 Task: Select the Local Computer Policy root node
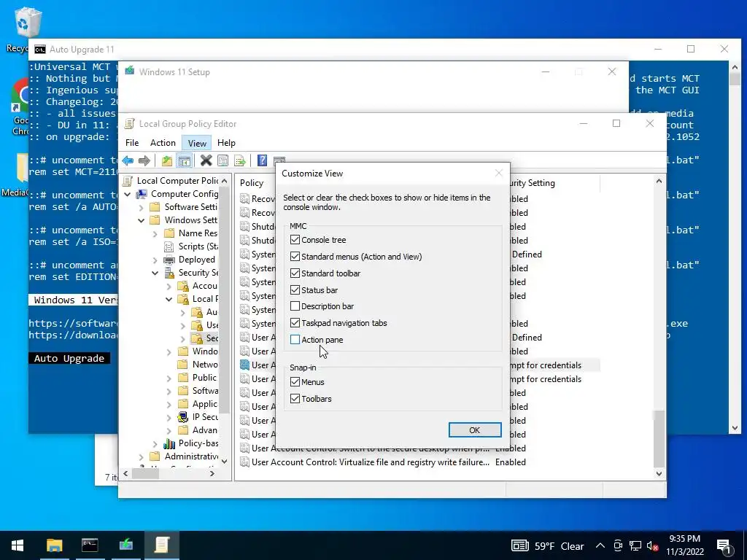coord(171,181)
